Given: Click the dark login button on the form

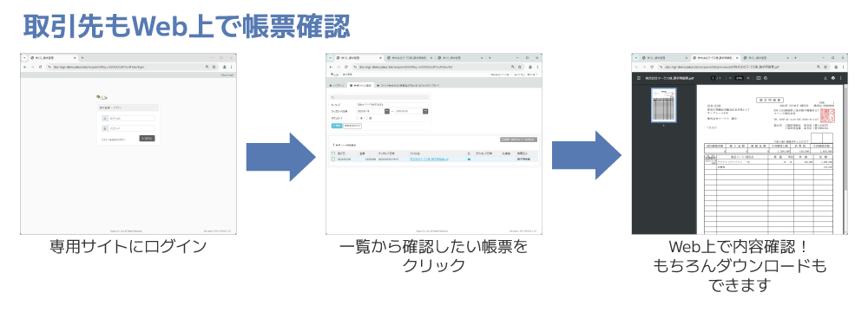Looking at the screenshot, I should (147, 139).
